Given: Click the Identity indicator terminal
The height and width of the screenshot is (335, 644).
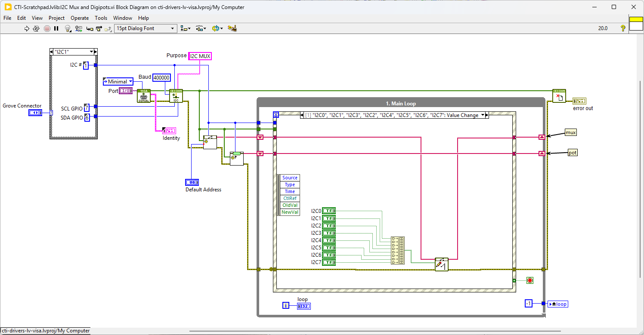Looking at the screenshot, I should (x=169, y=131).
